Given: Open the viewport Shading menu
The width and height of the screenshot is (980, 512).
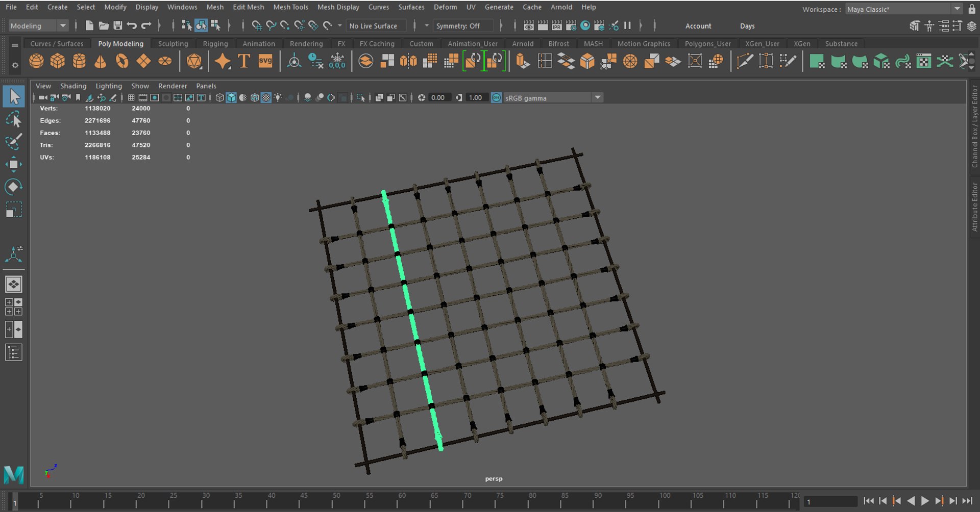Looking at the screenshot, I should point(73,86).
